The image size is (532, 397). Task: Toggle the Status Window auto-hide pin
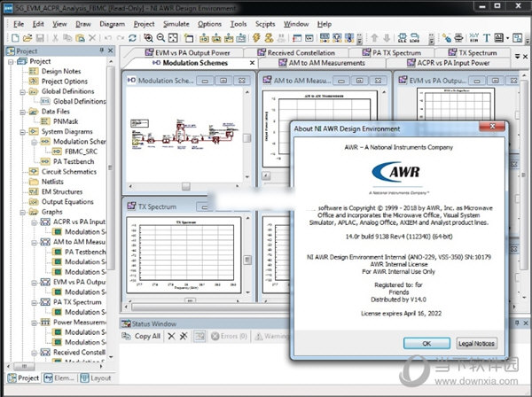point(517,323)
